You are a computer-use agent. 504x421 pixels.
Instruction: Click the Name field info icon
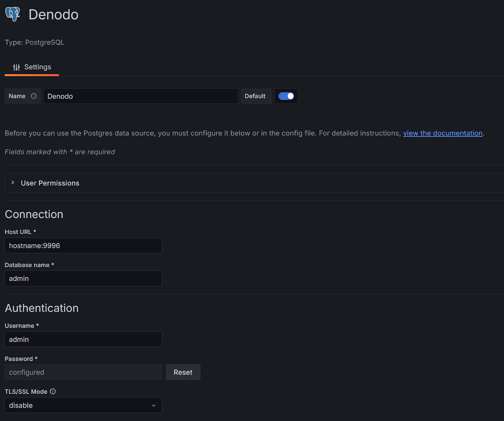click(x=34, y=96)
